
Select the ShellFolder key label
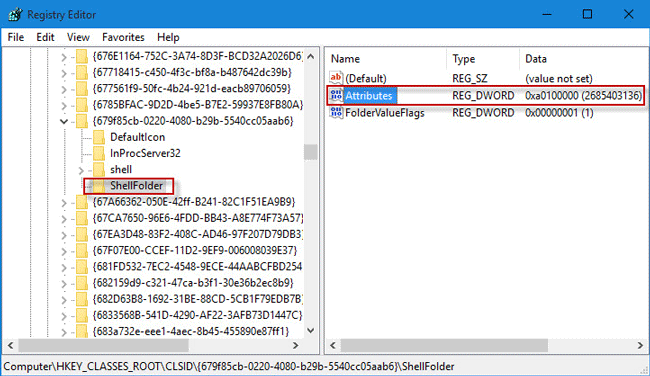pos(136,186)
